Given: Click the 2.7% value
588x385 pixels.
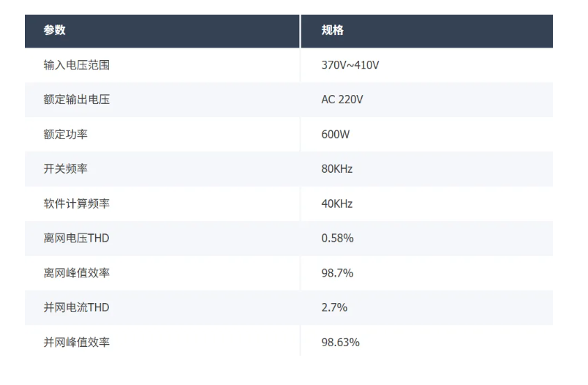Looking at the screenshot, I should point(334,307).
